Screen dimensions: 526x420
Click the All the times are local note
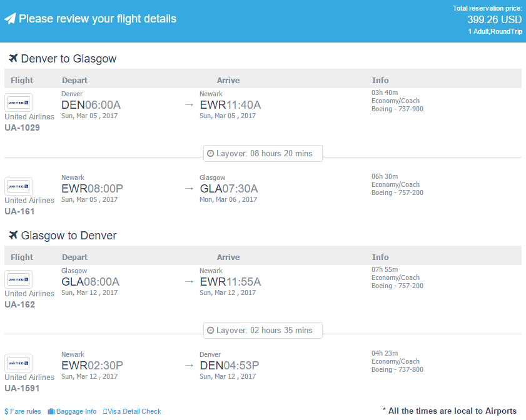[x=450, y=411]
